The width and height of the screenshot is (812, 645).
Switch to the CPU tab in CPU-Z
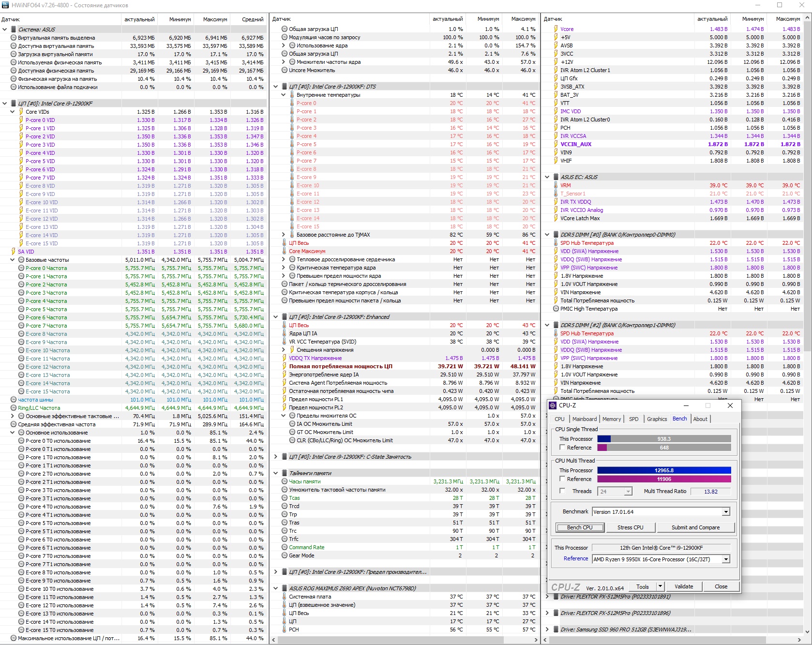coord(559,419)
